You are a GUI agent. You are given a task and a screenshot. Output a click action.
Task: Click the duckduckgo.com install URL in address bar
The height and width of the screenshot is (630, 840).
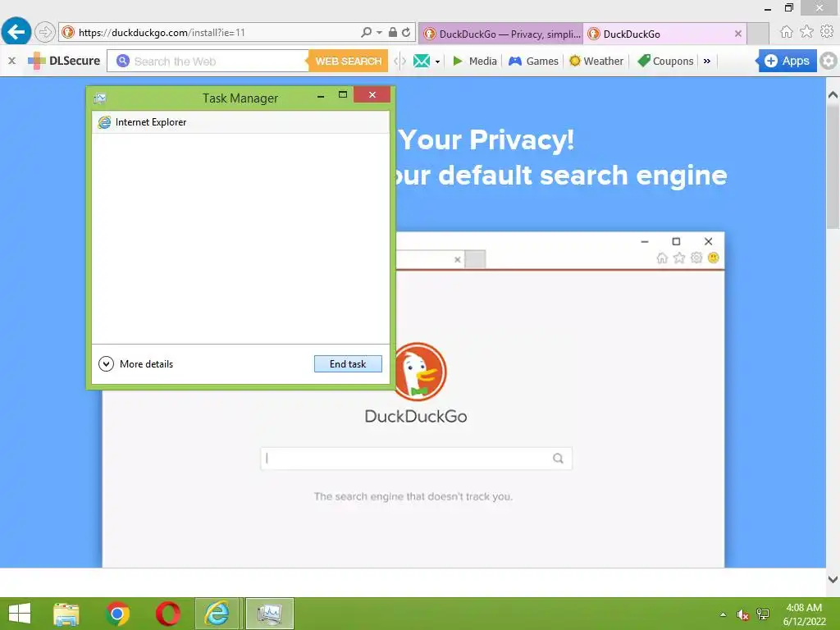click(162, 33)
